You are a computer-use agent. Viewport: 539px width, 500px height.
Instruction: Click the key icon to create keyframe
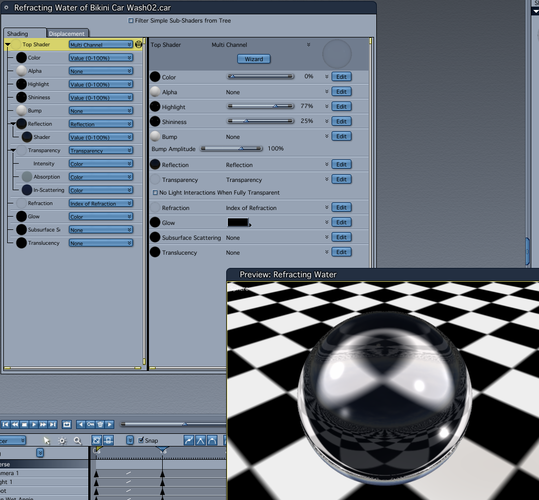point(90,424)
